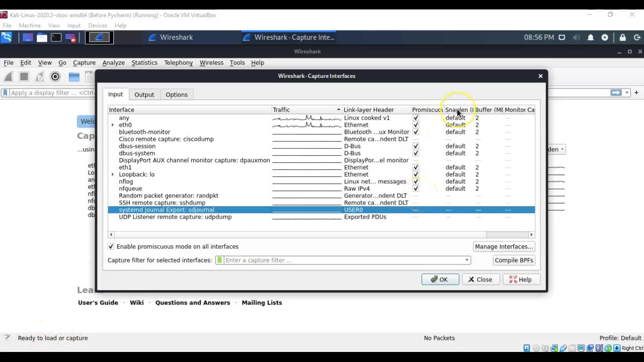The height and width of the screenshot is (362, 644).
Task: Open the capture filter dropdown arrow
Action: (x=467, y=260)
